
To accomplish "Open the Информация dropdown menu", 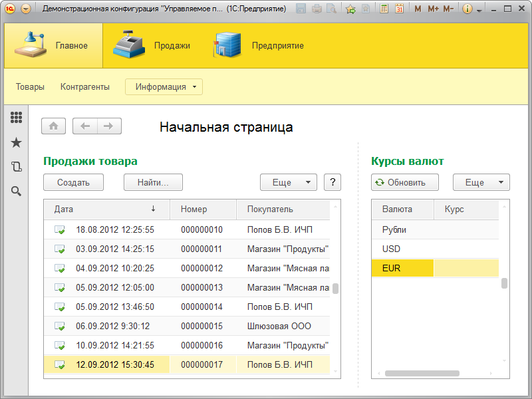I will click(164, 86).
